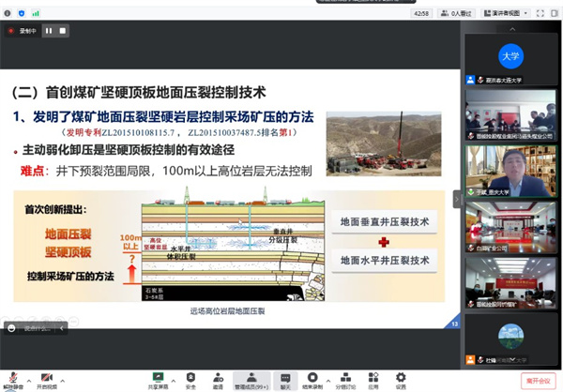Screen dimensions: 563x392
Task: Open the Manage Participants panel
Action: pyautogui.click(x=250, y=377)
